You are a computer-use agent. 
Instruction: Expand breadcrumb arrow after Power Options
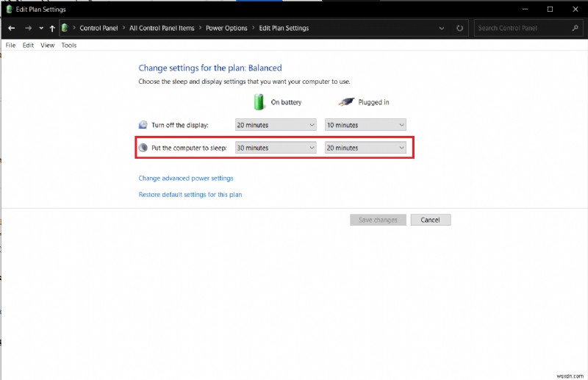(x=253, y=28)
